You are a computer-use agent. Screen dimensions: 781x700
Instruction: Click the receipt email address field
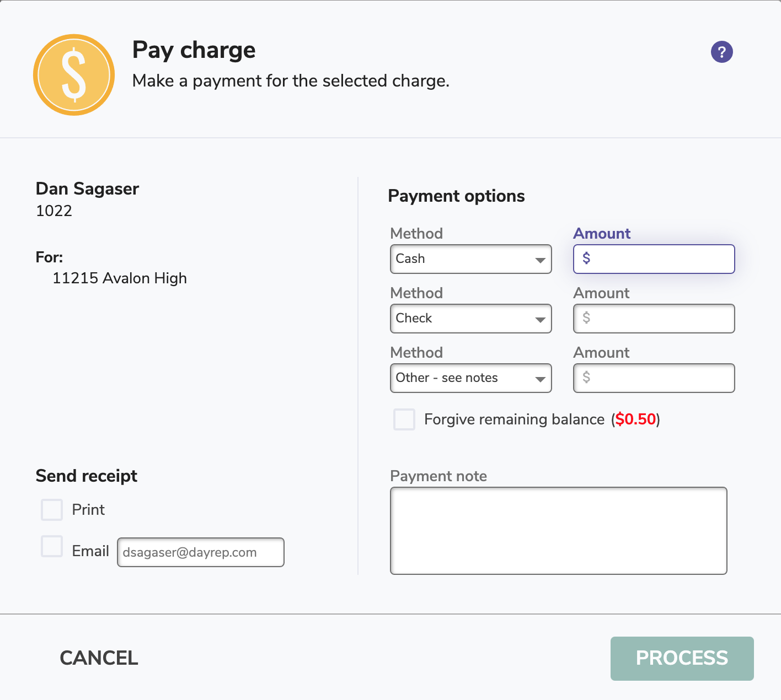200,552
